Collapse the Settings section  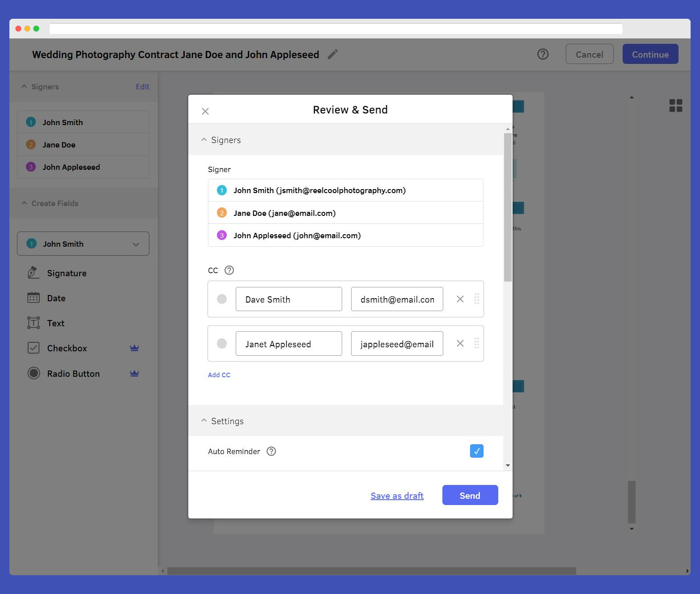coord(204,421)
